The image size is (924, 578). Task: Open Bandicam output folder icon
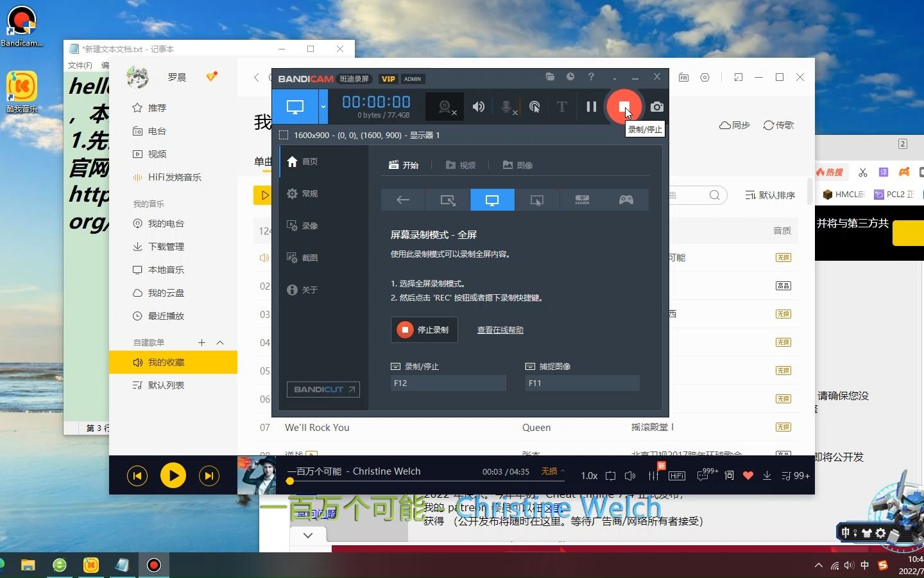coord(550,77)
